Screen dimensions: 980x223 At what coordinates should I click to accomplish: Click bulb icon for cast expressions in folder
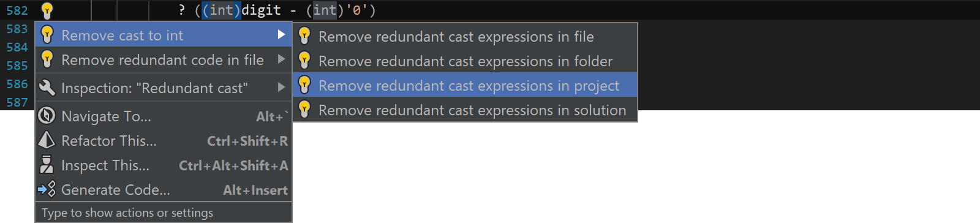coord(304,61)
